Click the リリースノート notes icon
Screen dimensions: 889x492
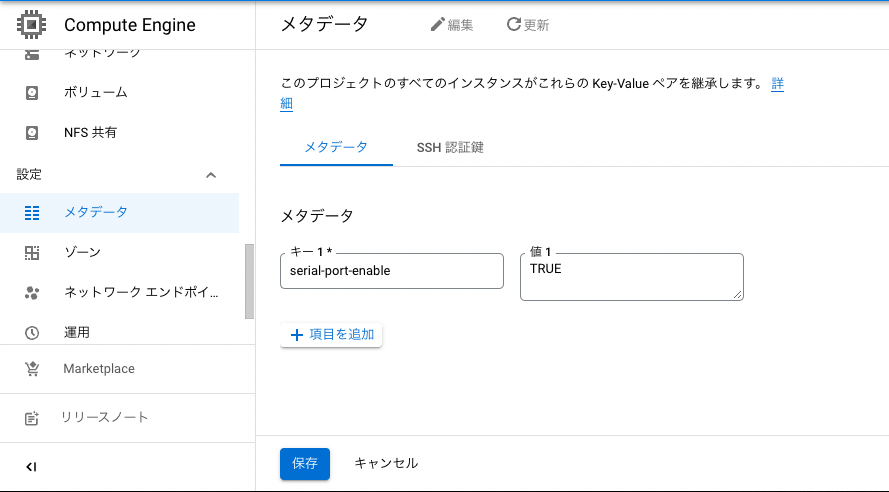[32, 418]
